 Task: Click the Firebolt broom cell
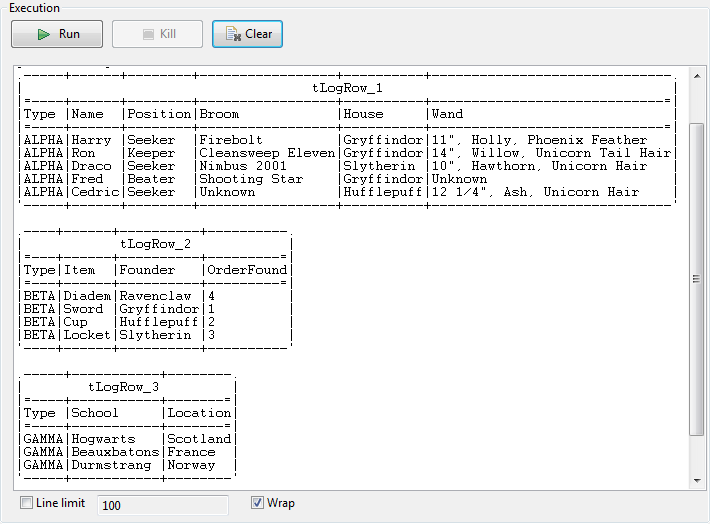click(x=231, y=140)
